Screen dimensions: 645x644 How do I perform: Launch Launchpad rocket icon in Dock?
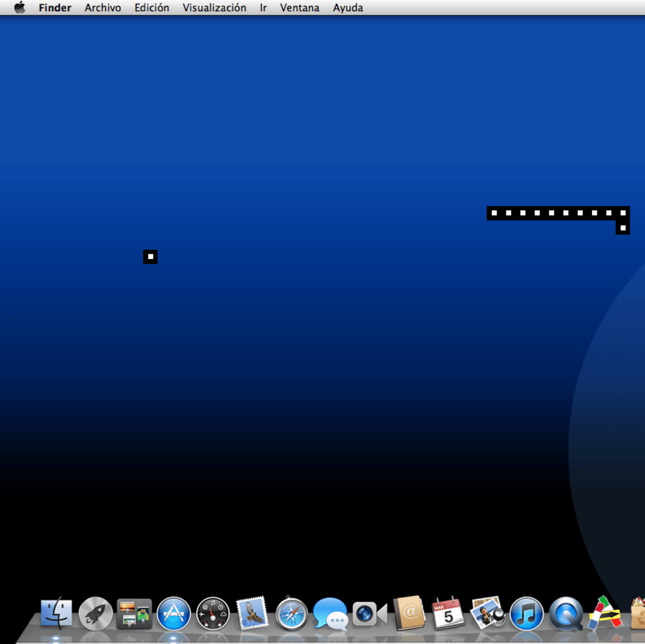coord(95,614)
